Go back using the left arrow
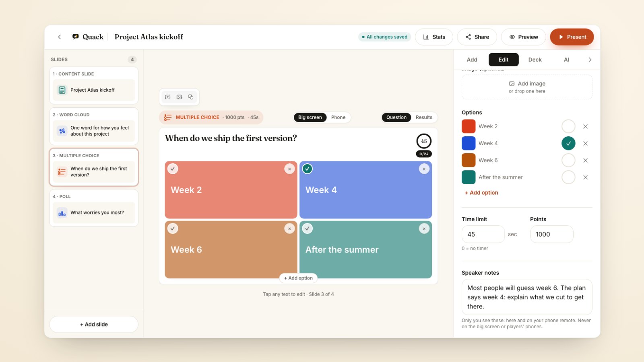Screen dimensions: 644x362 coord(59,37)
